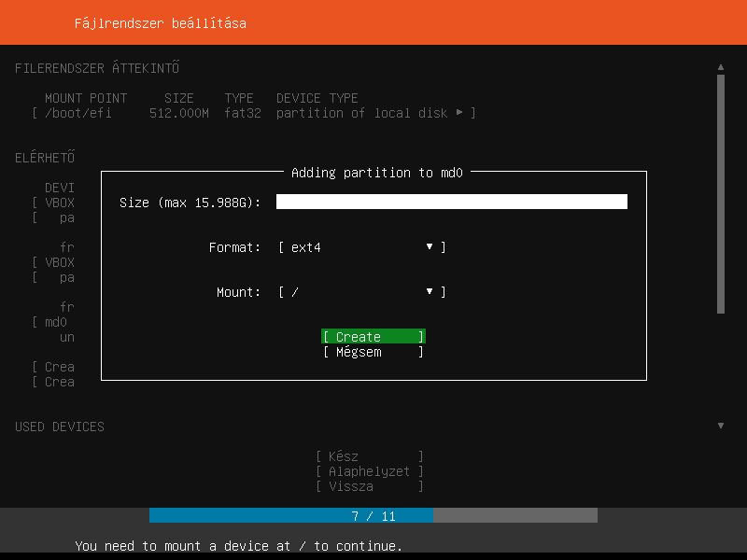The width and height of the screenshot is (747, 560).
Task: Open the Format dropdown showing ext4
Action: click(x=361, y=247)
